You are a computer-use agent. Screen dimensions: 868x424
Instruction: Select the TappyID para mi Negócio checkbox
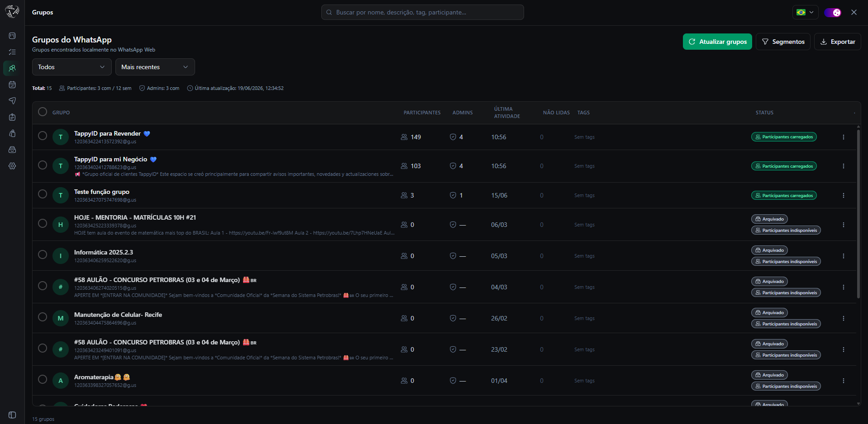pos(43,165)
